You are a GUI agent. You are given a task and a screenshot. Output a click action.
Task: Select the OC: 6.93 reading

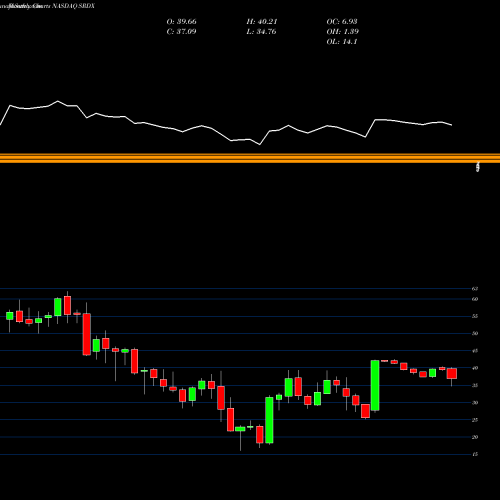(342, 22)
